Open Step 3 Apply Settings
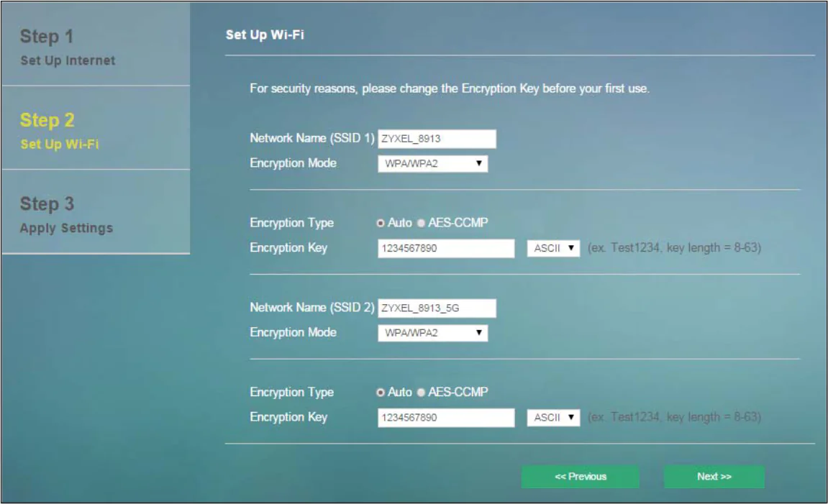Image resolution: width=828 pixels, height=504 pixels. click(95, 214)
